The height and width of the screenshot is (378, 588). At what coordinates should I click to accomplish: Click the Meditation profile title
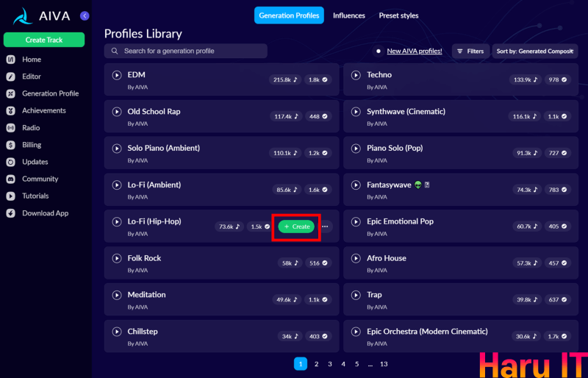coord(146,295)
